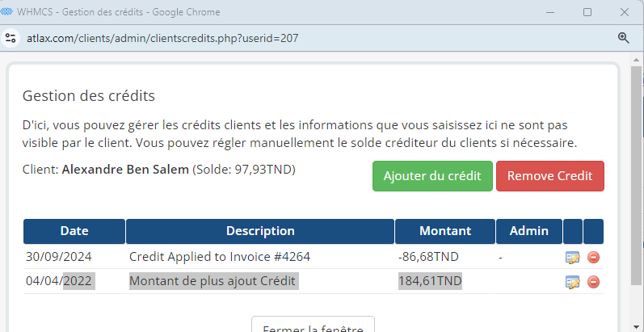Minimize the Chrome popup window
This screenshot has width=644, height=332.
pos(549,12)
